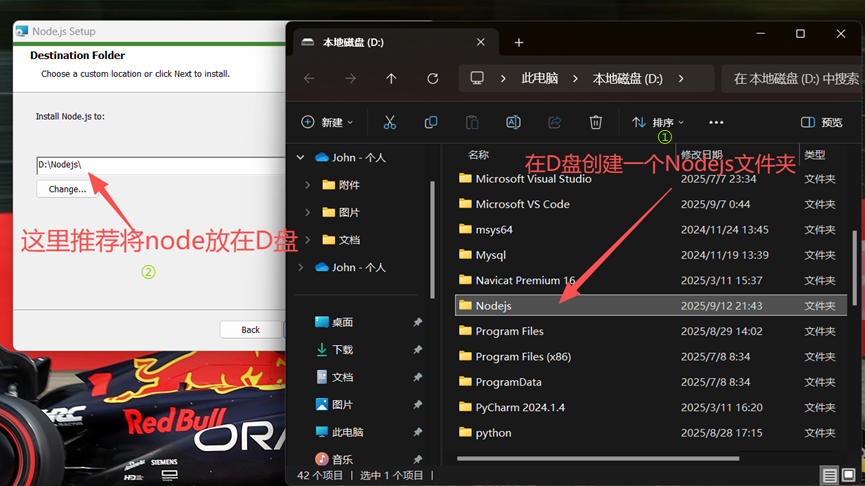Open the 排序 sort dropdown
This screenshot has height=486, width=865.
658,122
